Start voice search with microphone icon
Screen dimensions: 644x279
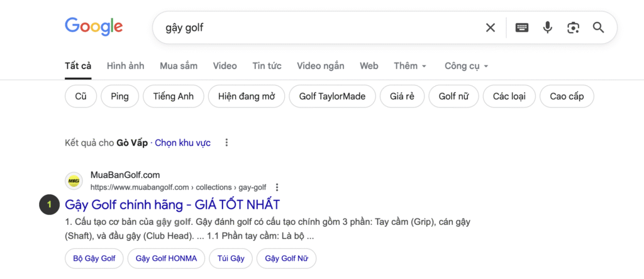tap(548, 28)
